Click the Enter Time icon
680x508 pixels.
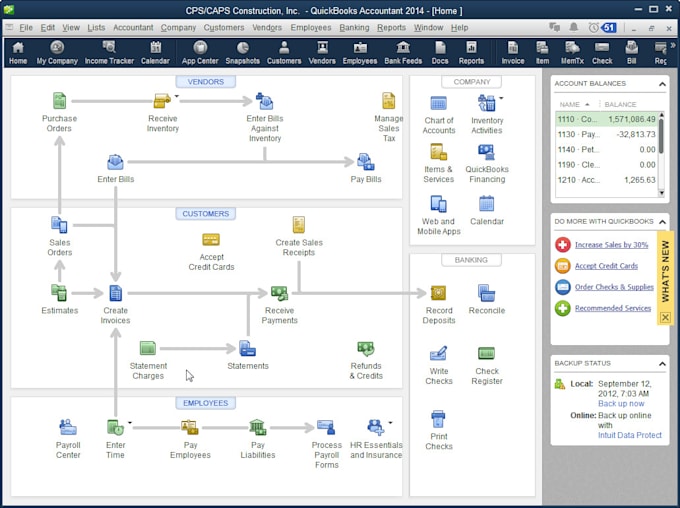[x=115, y=427]
